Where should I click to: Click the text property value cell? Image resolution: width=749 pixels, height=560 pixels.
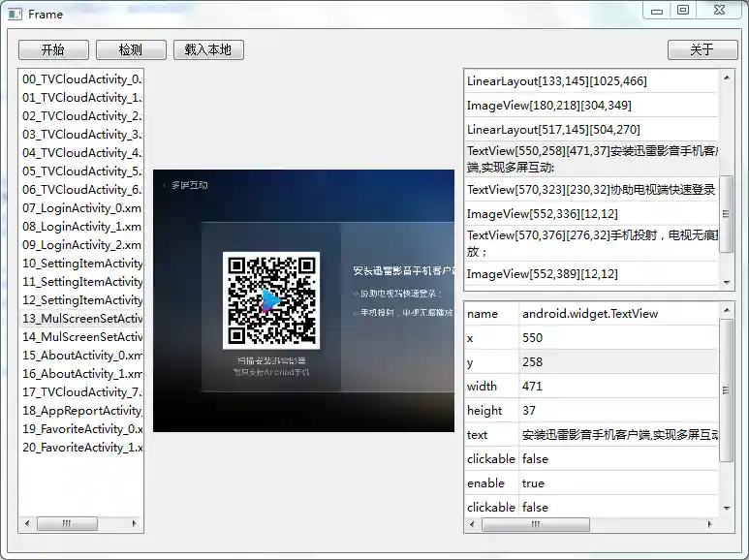tap(620, 435)
